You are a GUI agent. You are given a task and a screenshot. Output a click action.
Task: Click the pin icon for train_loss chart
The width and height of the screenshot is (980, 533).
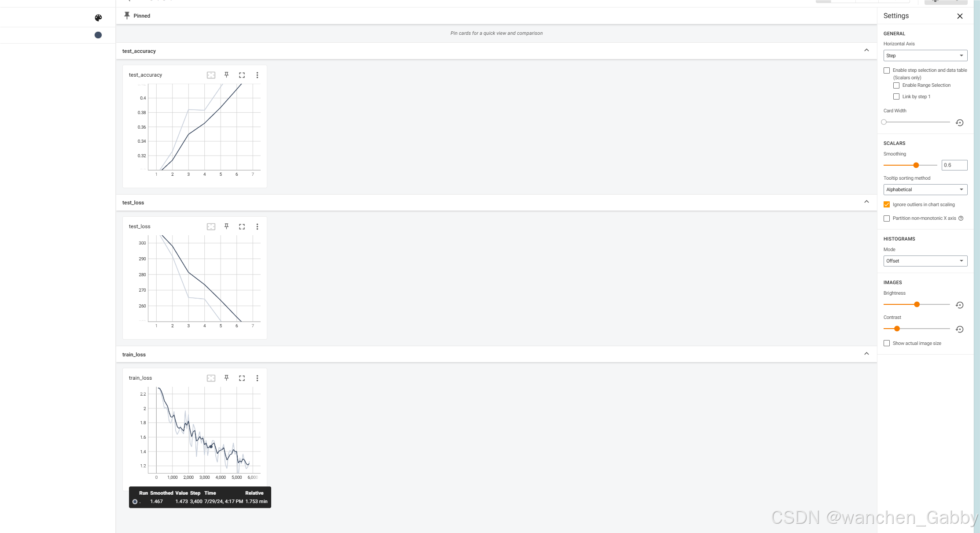click(226, 378)
